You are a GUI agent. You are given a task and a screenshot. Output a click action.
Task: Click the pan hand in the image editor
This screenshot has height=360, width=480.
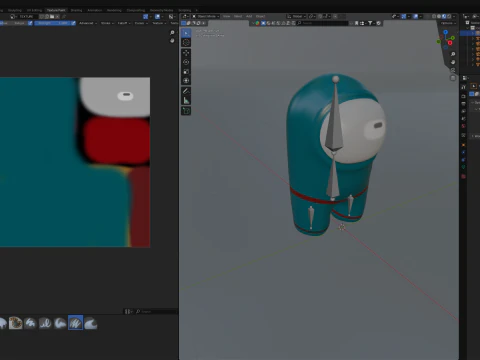point(172,41)
